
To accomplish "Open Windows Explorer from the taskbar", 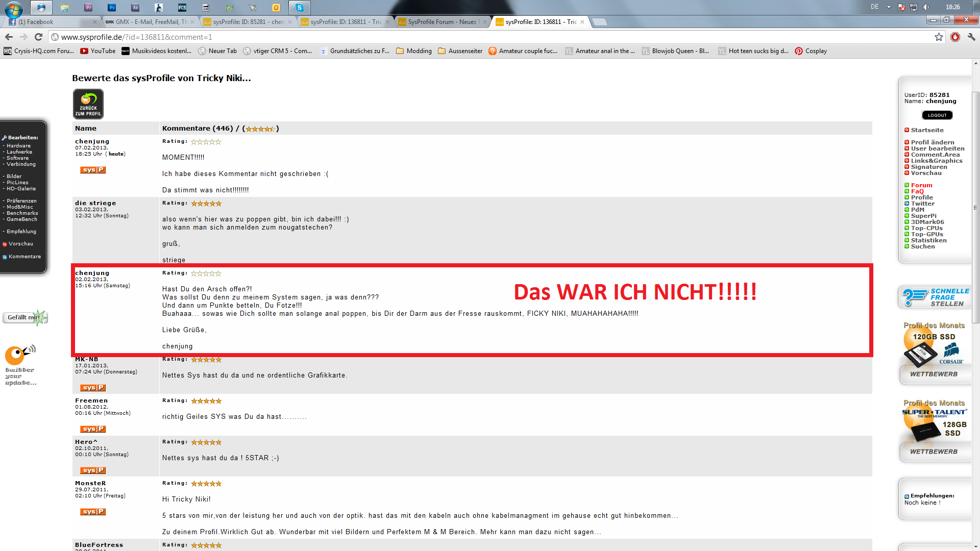I will [x=65, y=8].
